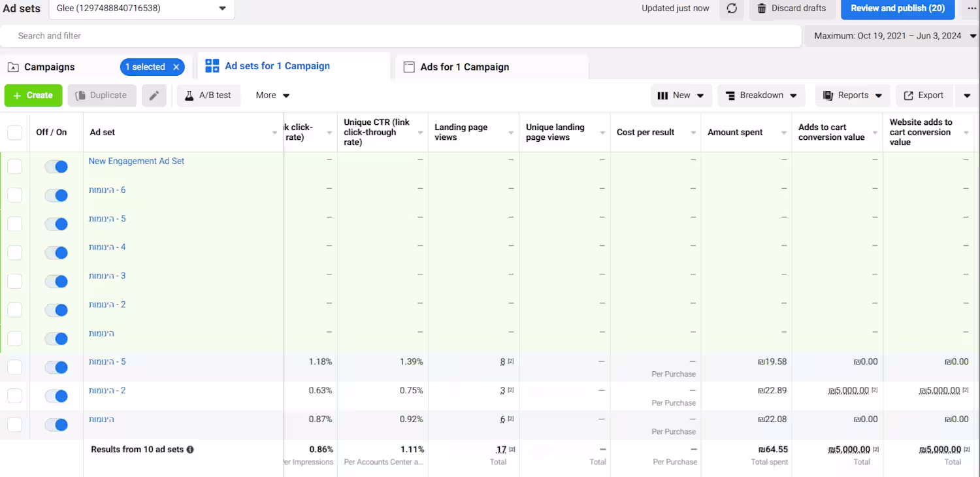This screenshot has height=477, width=980.
Task: Open the Glee account dropdown
Action: point(141,8)
